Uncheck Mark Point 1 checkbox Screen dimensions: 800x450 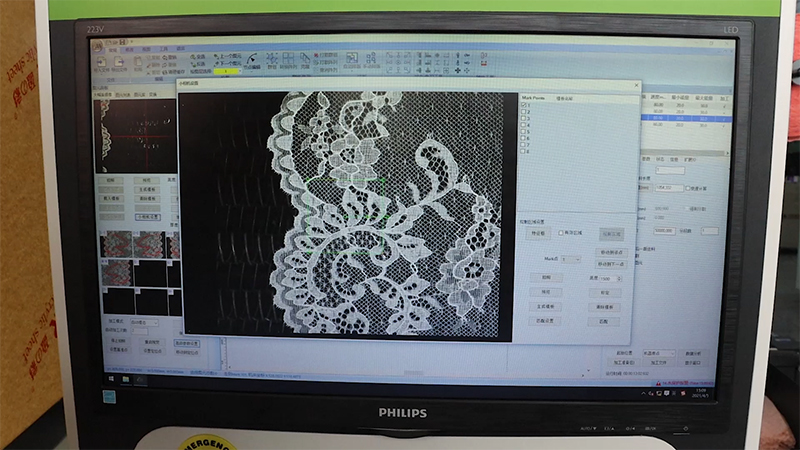pos(523,105)
